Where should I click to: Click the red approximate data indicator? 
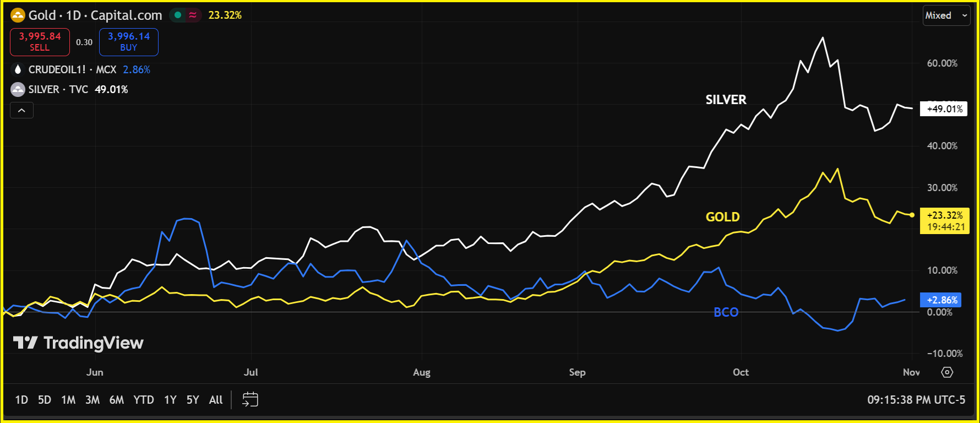click(193, 15)
